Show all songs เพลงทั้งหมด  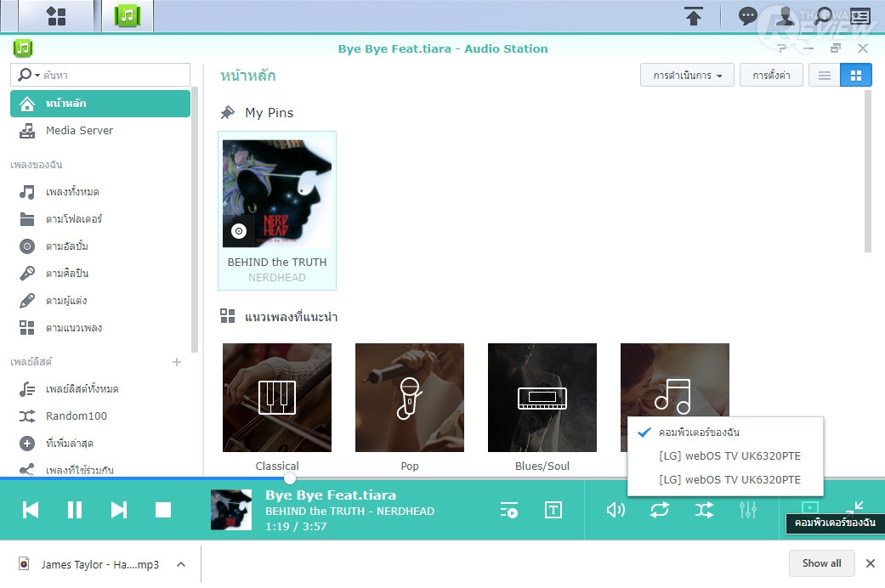100,192
